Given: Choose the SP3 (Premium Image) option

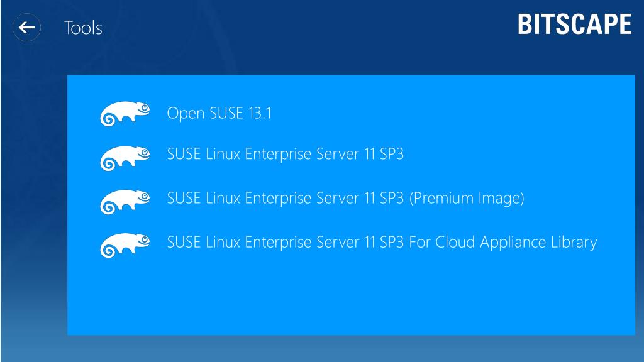Looking at the screenshot, I should pos(345,198).
